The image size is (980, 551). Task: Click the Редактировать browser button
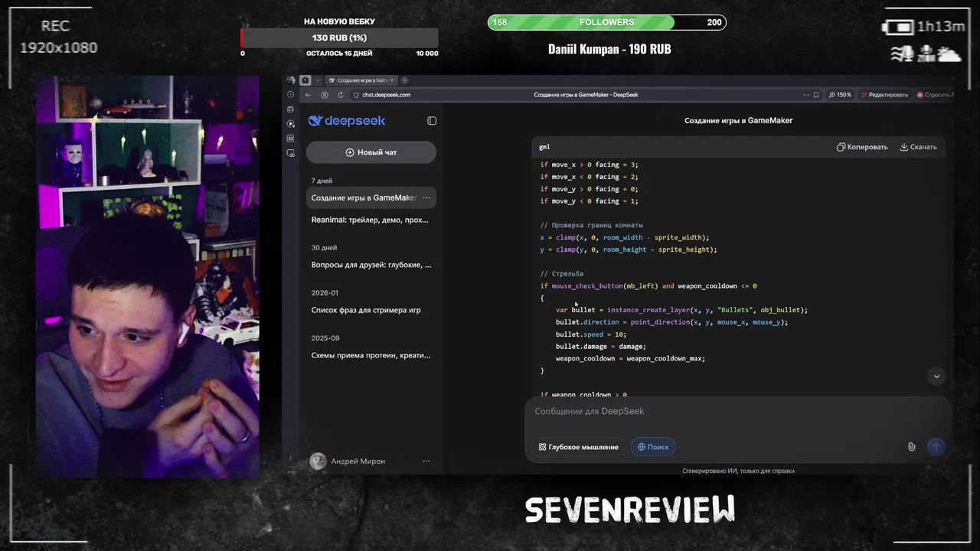[x=884, y=95]
